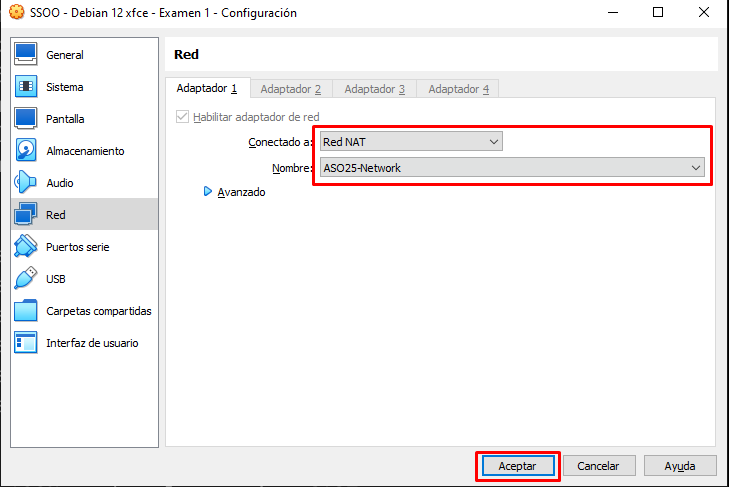Image resolution: width=729 pixels, height=487 pixels.
Task: Select the Pantalla monitor icon
Action: (x=26, y=119)
